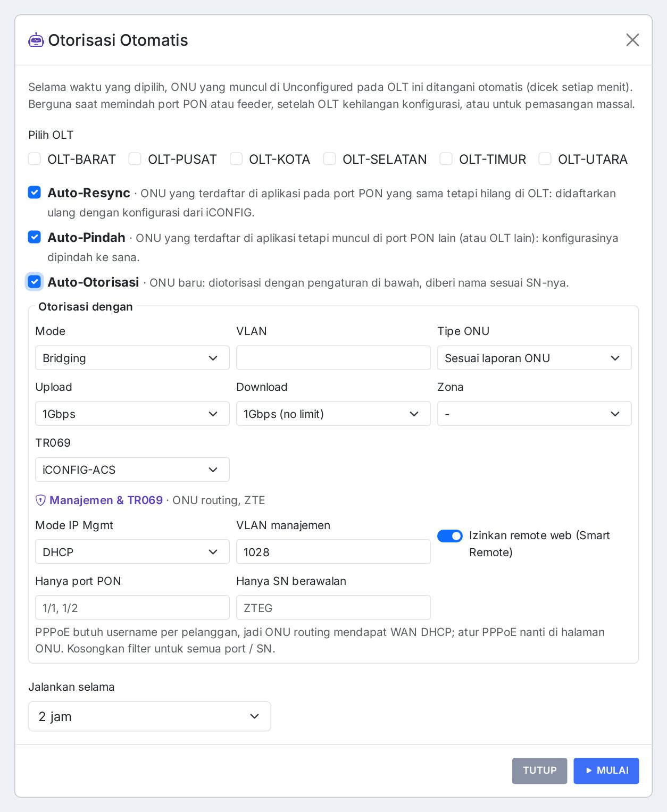Click the Pilih OLT label
The height and width of the screenshot is (812, 667).
tap(51, 135)
